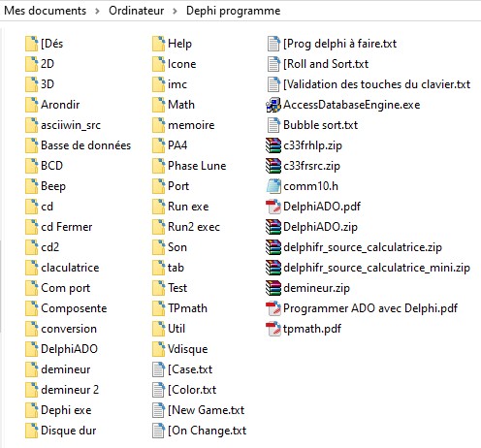Click the [Case.txt file icon
Screen dimensions: 481x448
(158, 369)
